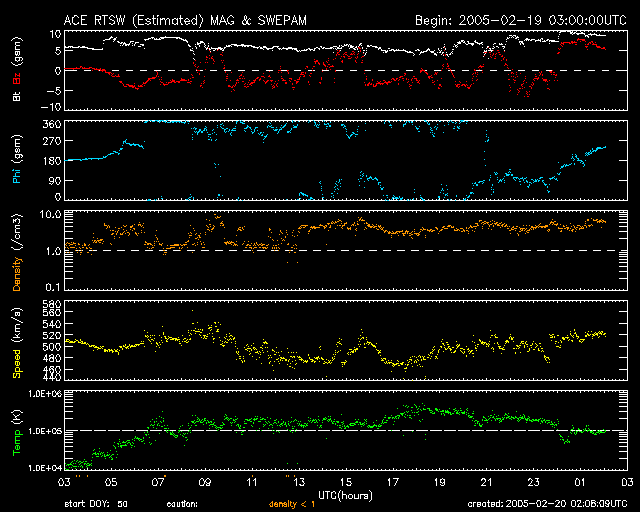Image resolution: width=640 pixels, height=512 pixels.
Task: Select the white 'Bt' axis label
Action: click(17, 97)
